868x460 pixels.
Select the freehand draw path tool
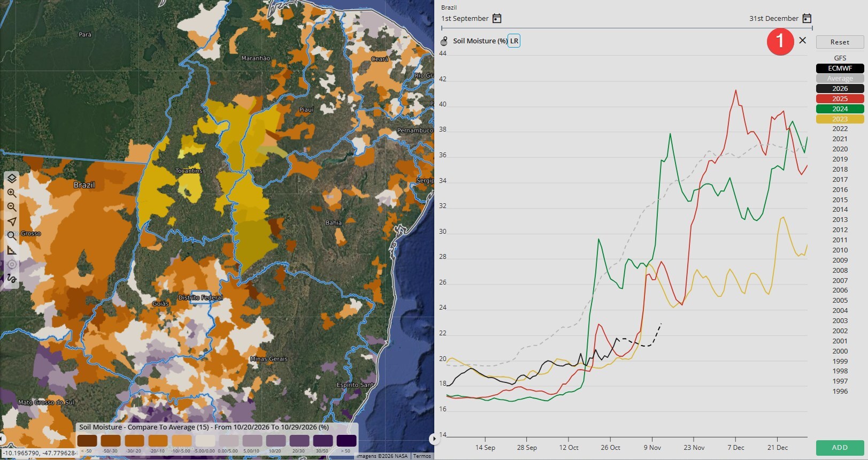[x=12, y=279]
